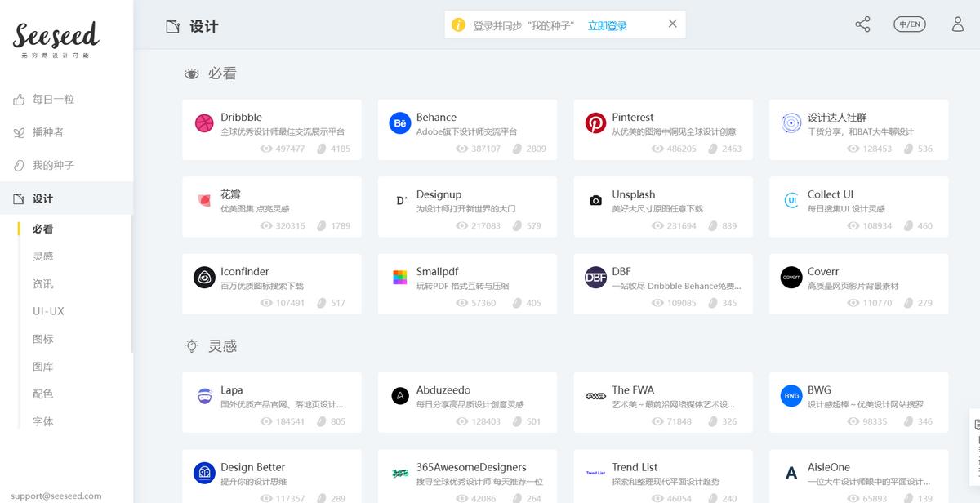
Task: Click the 立即登录 link
Action: pos(608,25)
